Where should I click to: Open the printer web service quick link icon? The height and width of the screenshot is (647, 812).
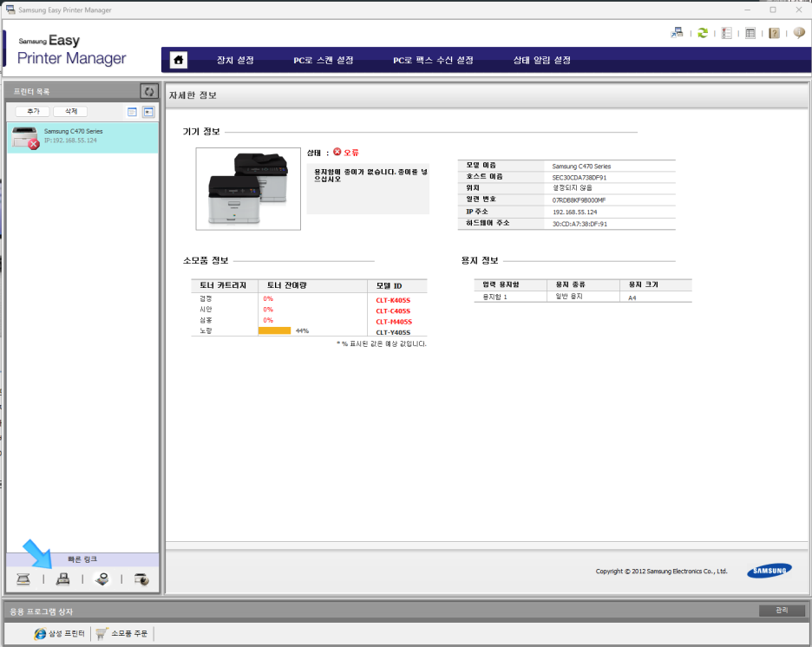coord(141,579)
